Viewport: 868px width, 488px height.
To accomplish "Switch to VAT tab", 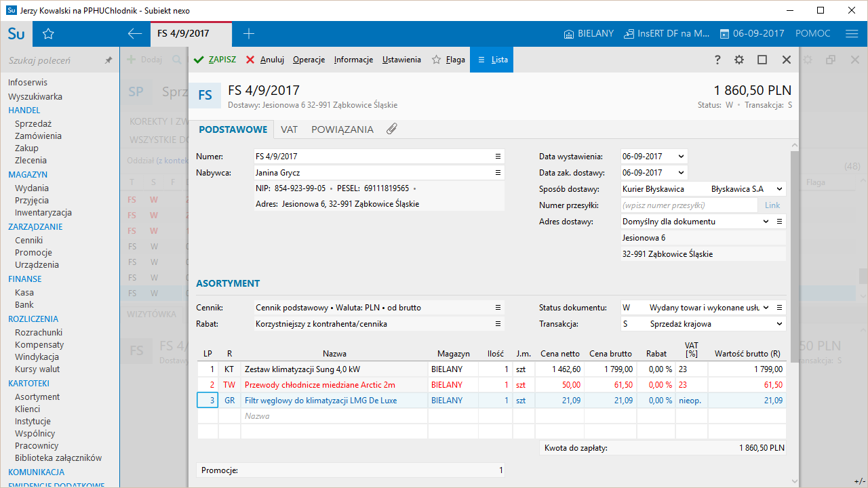I will click(290, 129).
